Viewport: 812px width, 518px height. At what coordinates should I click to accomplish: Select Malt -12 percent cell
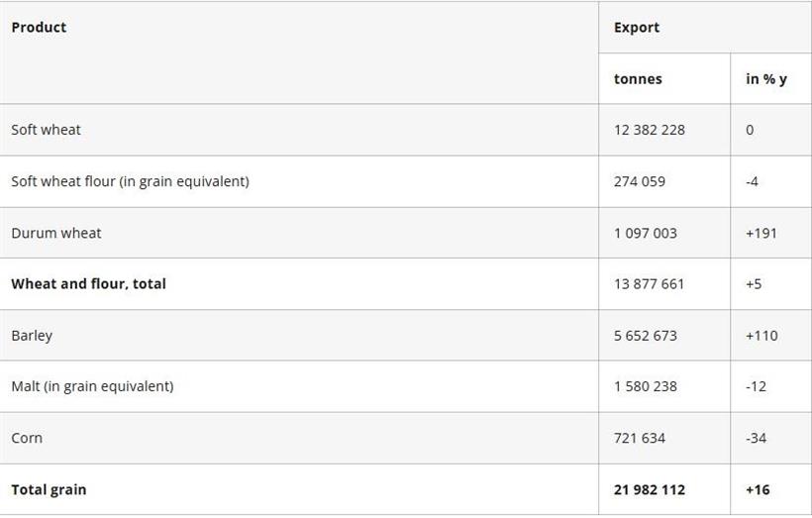coord(757,386)
